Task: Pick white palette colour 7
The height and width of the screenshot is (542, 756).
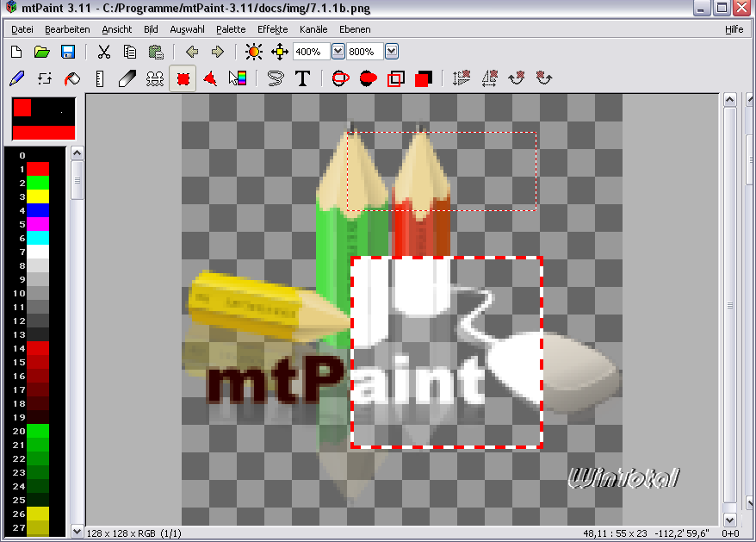Action: 38,252
